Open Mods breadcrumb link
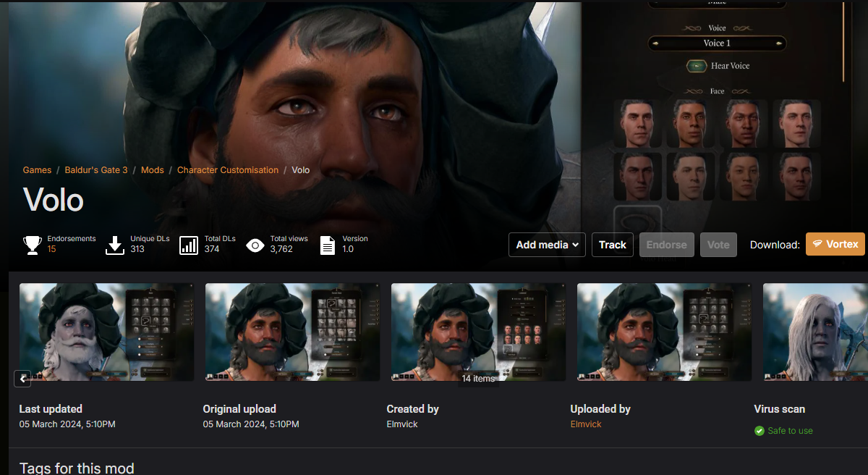This screenshot has width=868, height=475. coord(153,170)
